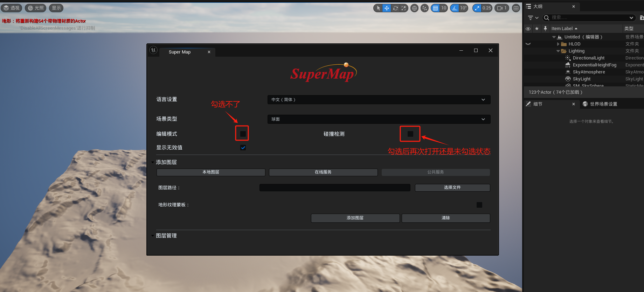Open rotation snap 10° value dropdown

pyautogui.click(x=463, y=8)
